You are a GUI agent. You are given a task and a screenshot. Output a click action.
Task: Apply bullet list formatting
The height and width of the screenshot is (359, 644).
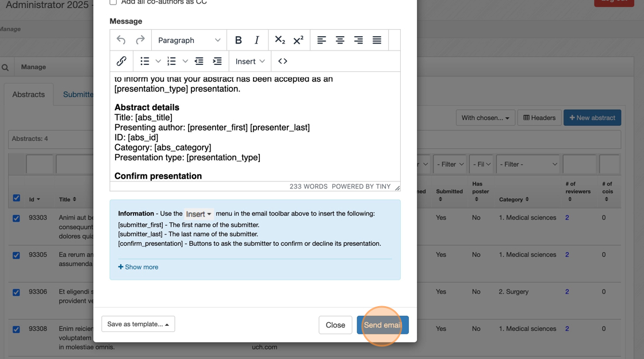point(144,61)
